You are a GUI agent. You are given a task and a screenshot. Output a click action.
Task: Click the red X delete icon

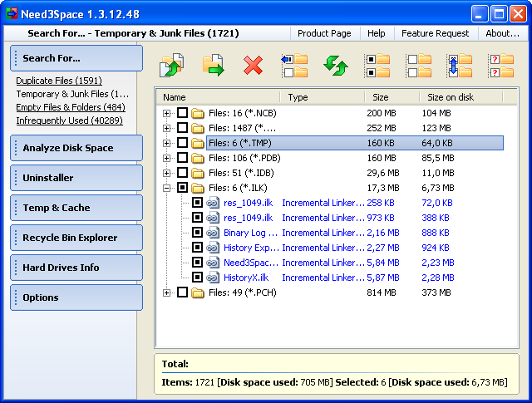[x=253, y=65]
